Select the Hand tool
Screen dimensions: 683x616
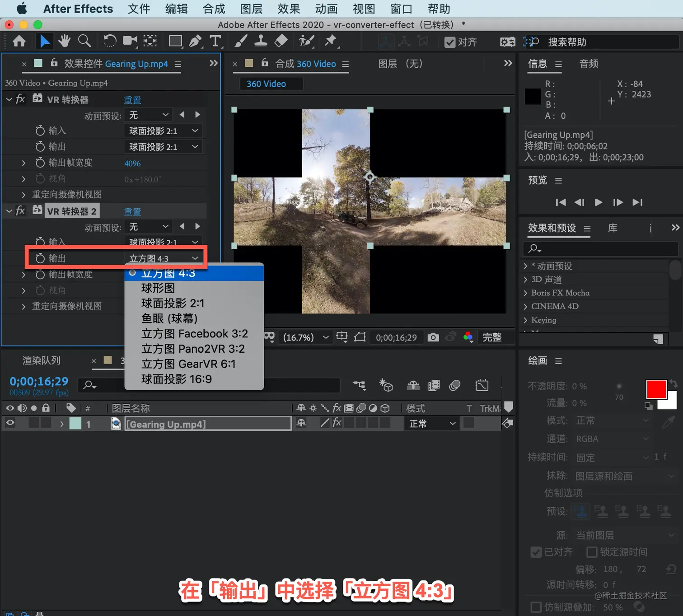[x=64, y=41]
